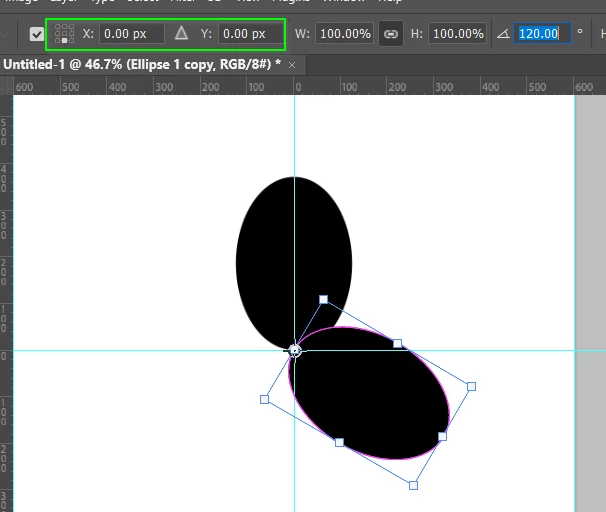
Task: Click the W width percentage field
Action: (x=344, y=34)
